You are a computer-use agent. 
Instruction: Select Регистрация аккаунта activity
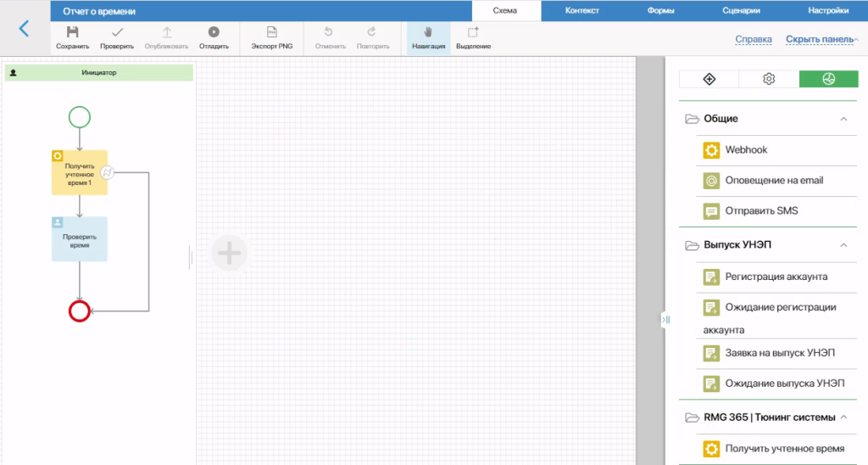[776, 277]
